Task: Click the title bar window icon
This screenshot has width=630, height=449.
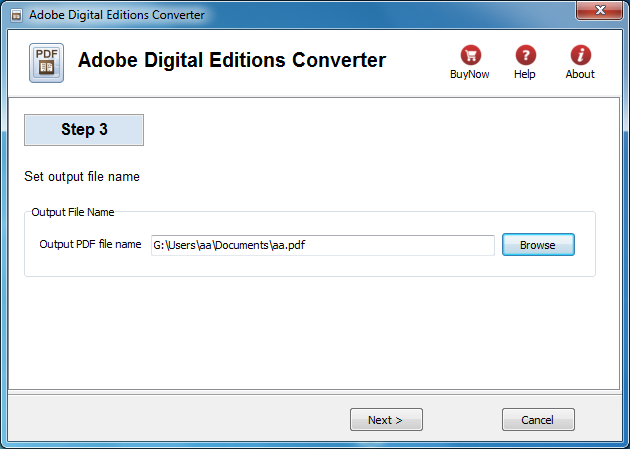Action: point(16,15)
